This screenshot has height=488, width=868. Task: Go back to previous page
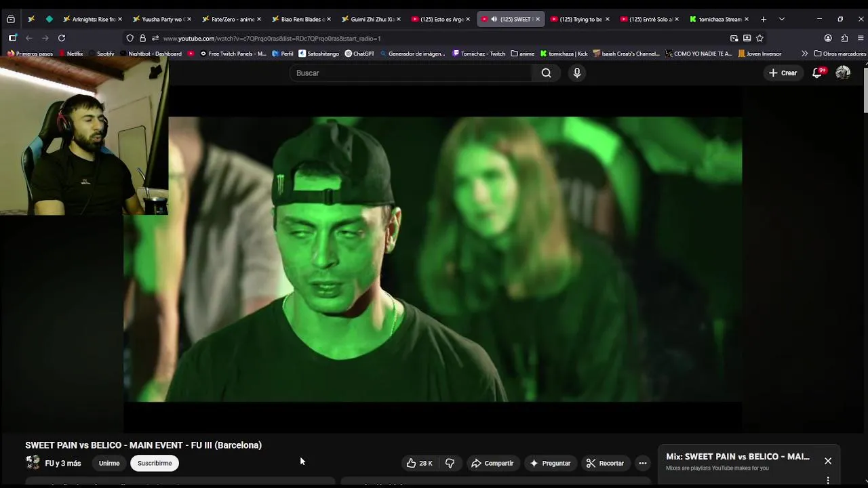[28, 38]
